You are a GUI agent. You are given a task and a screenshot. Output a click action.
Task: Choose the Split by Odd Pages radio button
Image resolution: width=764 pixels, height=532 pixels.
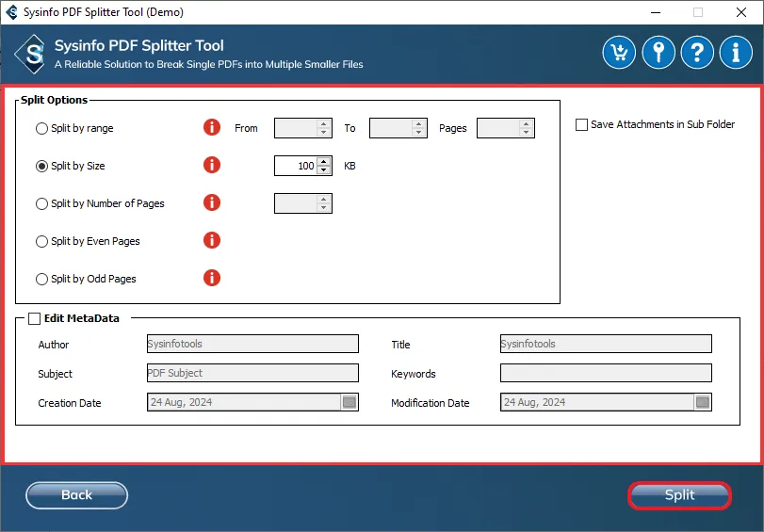coord(41,279)
